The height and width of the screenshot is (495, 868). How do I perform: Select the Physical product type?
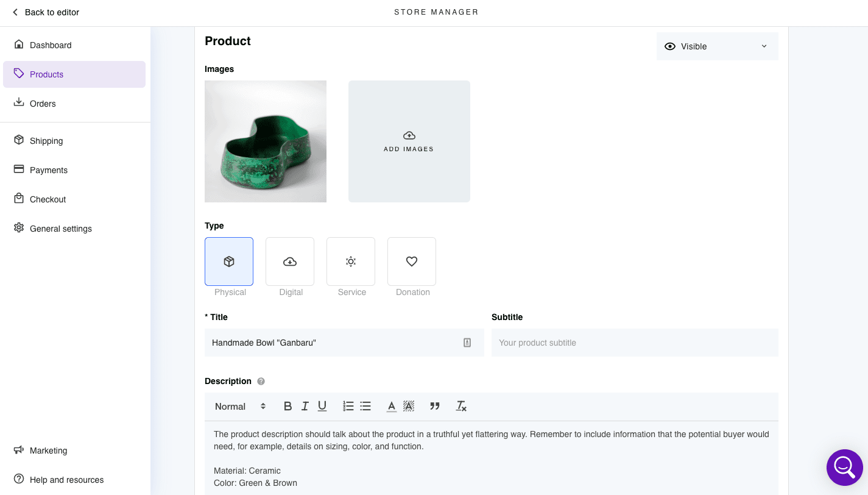click(x=229, y=262)
